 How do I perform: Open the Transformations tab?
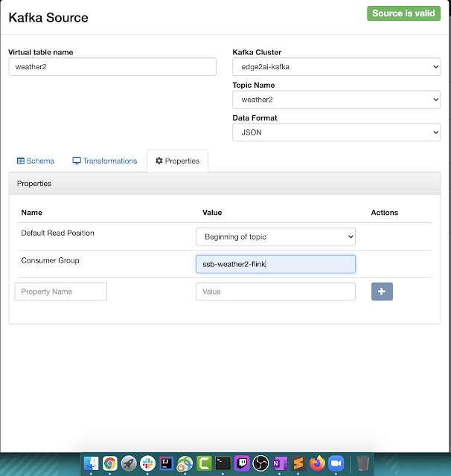point(105,161)
